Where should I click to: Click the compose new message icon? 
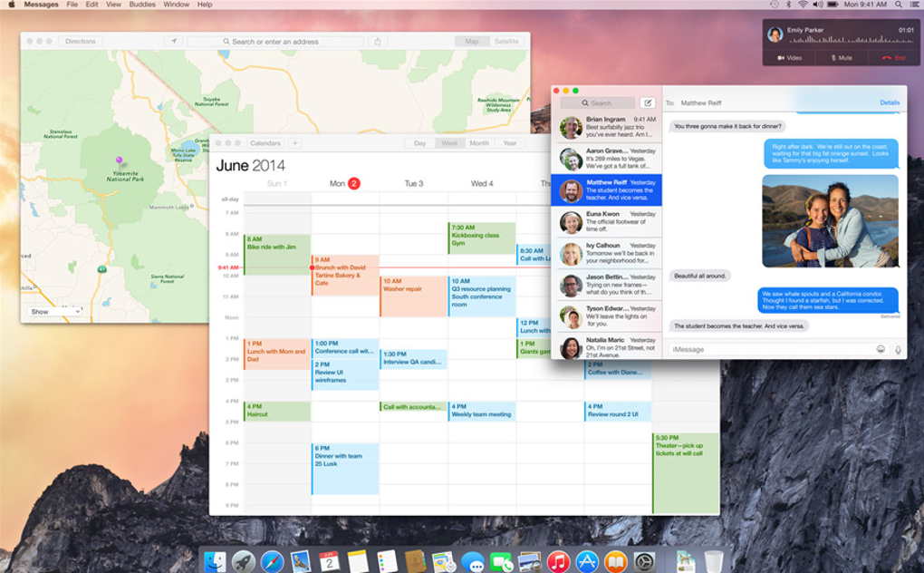[x=647, y=102]
